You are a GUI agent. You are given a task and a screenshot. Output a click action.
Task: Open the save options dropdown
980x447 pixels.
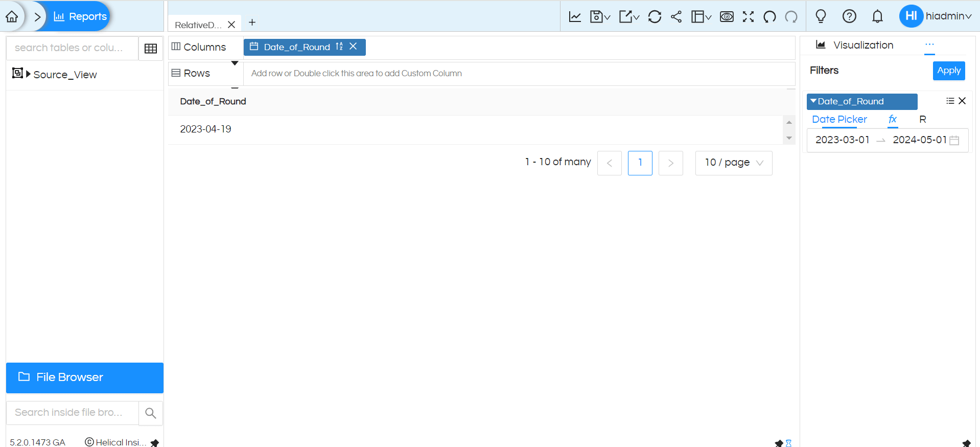(600, 16)
